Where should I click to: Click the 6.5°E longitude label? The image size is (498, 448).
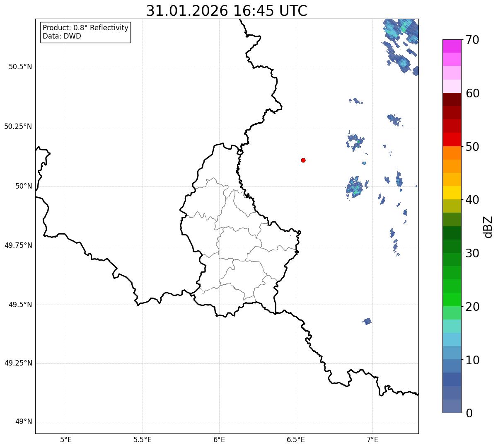tap(296, 439)
